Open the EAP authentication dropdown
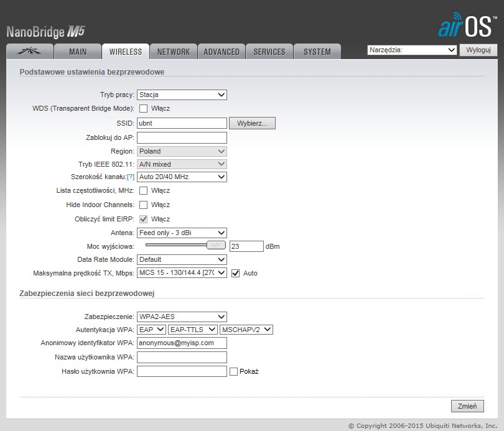Screen dimensions: 504x431 151,330
